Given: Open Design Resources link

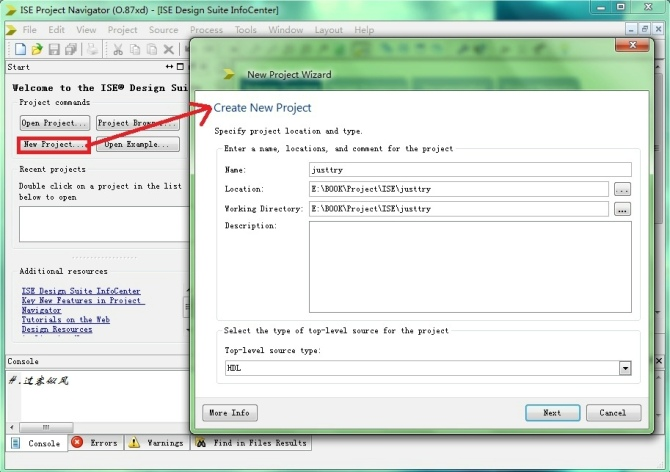Looking at the screenshot, I should point(57,329).
